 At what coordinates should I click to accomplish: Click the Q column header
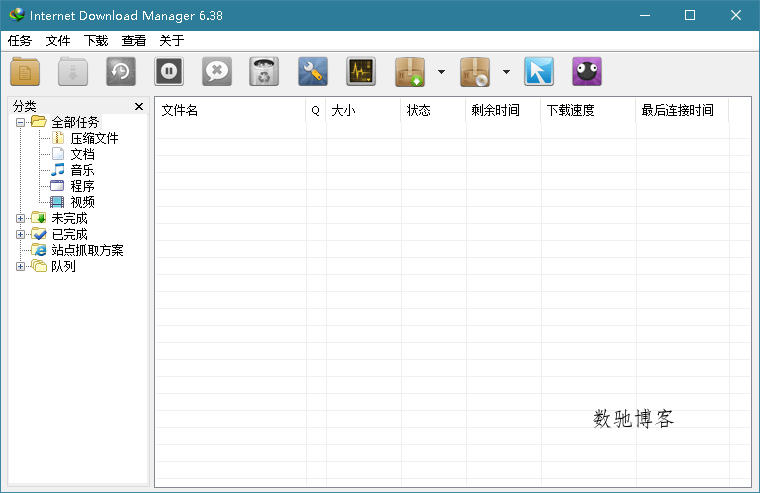316,111
